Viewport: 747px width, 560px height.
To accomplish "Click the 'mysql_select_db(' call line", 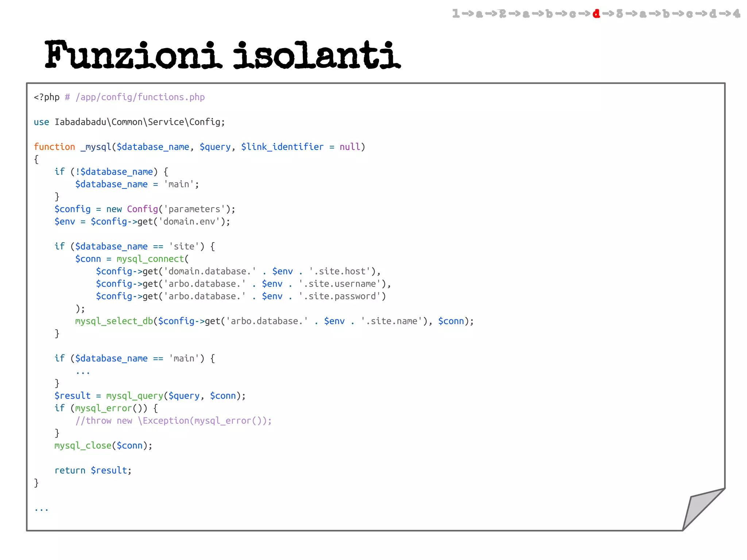I will tap(274, 321).
